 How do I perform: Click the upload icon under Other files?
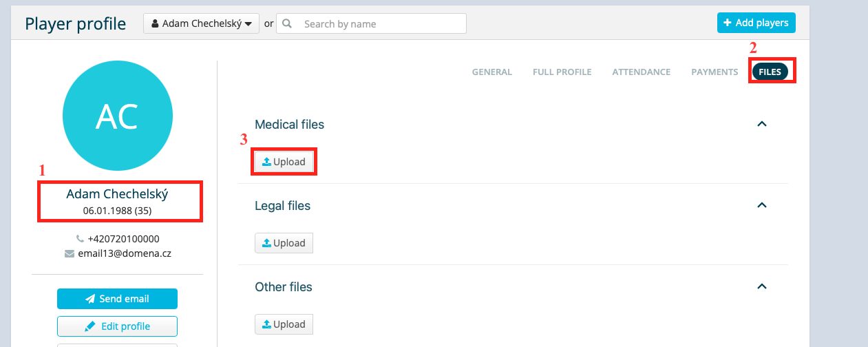[266, 324]
